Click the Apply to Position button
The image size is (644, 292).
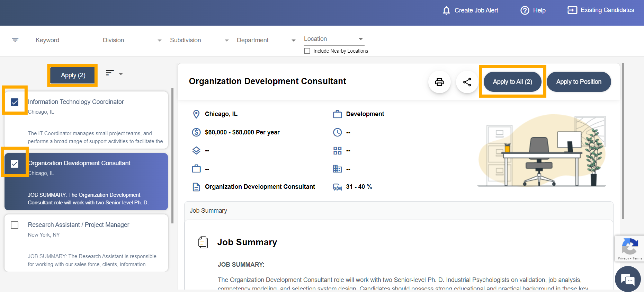pyautogui.click(x=579, y=82)
